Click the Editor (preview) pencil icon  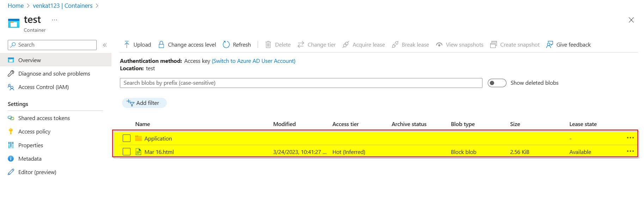tap(11, 172)
